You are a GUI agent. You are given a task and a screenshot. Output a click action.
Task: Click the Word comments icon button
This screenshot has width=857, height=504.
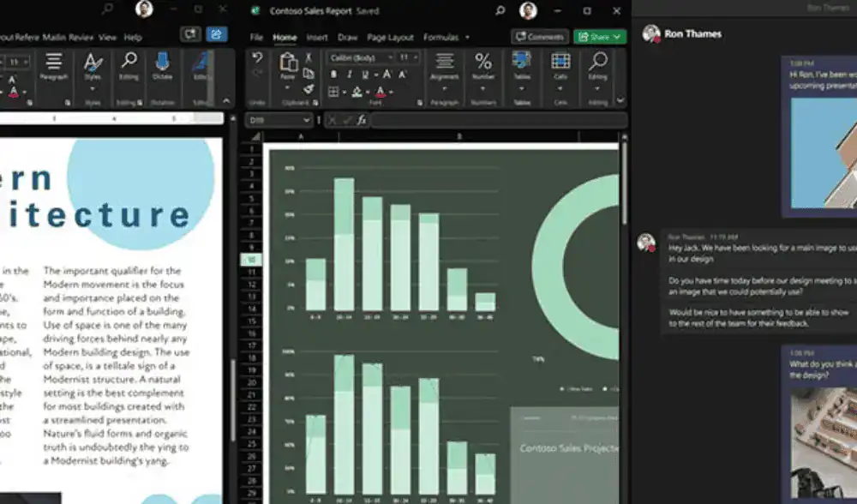(x=189, y=35)
